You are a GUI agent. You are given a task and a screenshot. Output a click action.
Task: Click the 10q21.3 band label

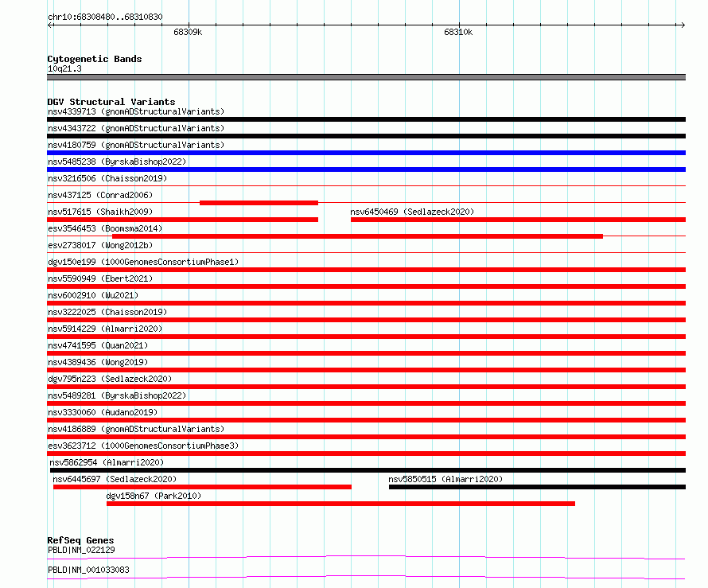click(x=64, y=68)
